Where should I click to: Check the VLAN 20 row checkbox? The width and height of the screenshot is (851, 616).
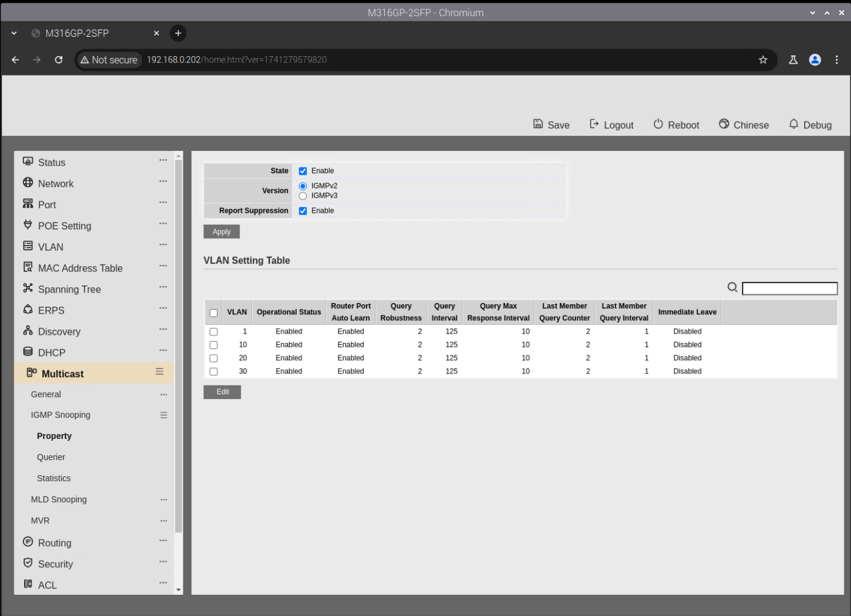(213, 359)
